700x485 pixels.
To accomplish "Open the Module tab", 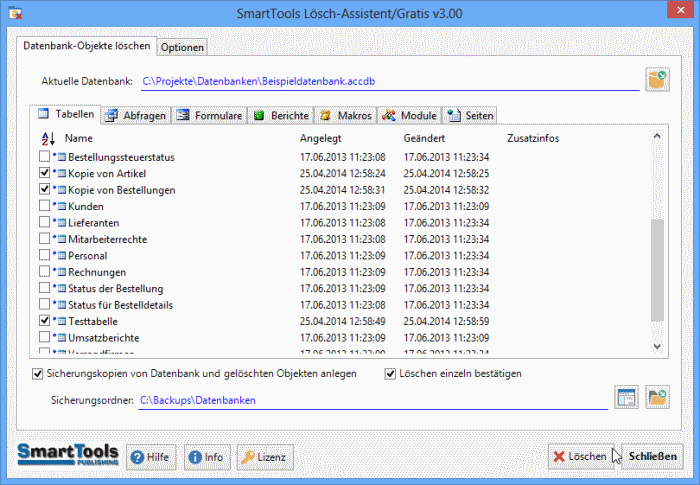I will click(409, 116).
